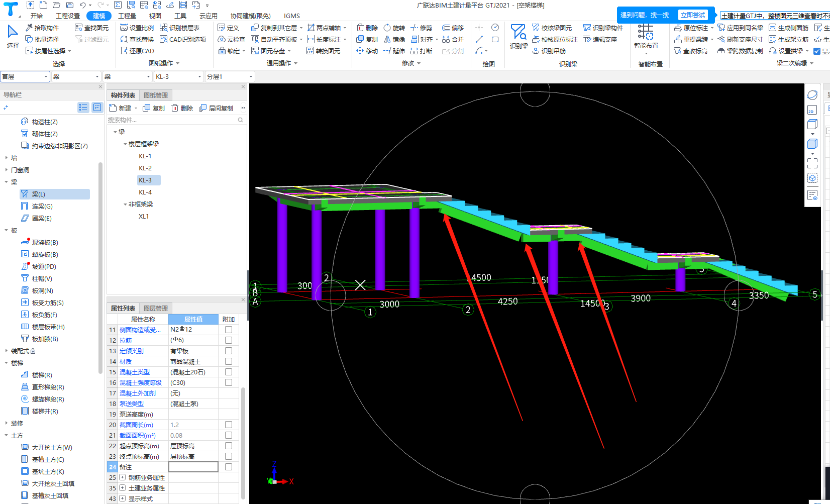Open the 开始 ribbon tab
This screenshot has width=830, height=504.
pos(37,16)
